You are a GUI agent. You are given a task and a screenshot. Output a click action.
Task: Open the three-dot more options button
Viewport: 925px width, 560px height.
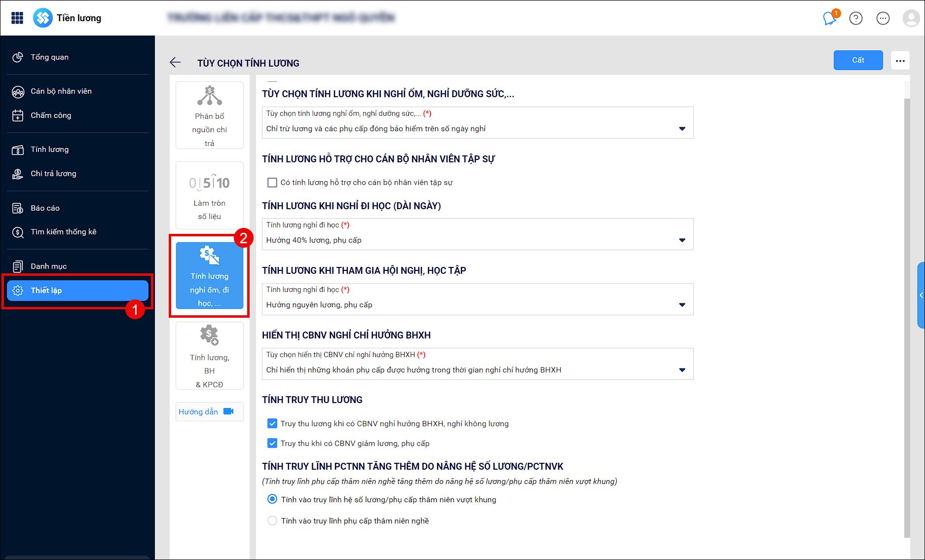point(900,61)
